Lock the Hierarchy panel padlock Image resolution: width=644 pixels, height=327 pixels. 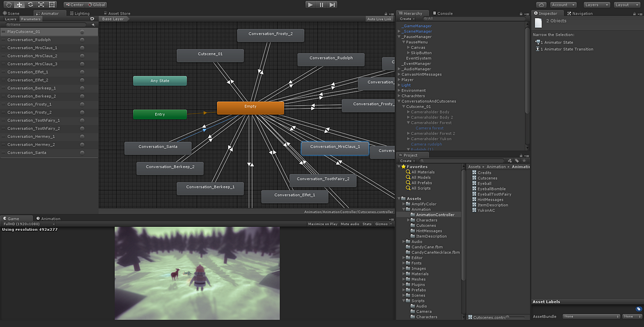coord(521,14)
